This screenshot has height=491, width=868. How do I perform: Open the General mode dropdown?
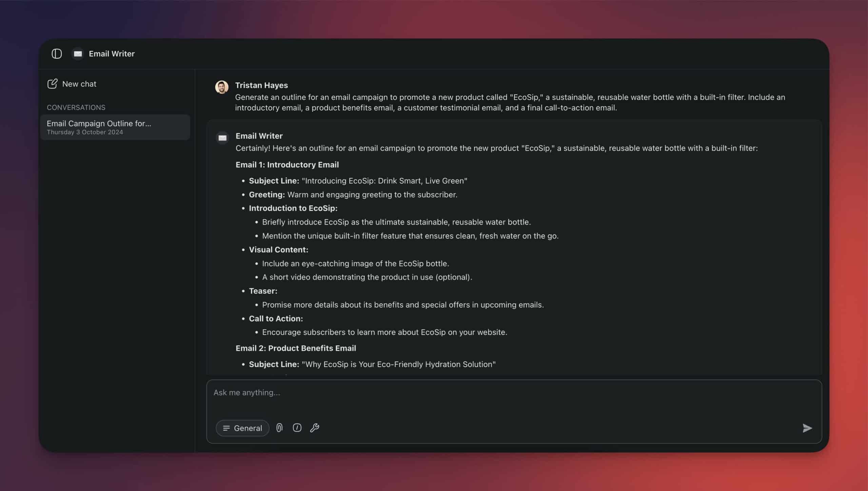point(242,428)
